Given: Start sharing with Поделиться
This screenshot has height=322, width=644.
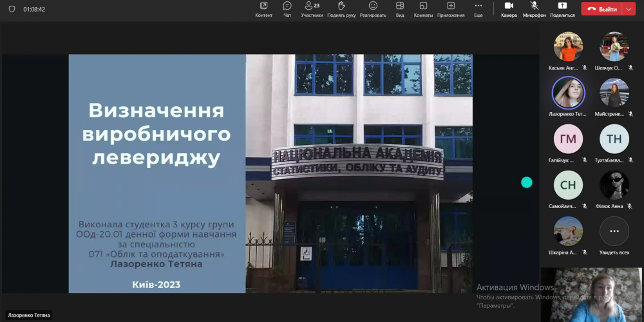Looking at the screenshot, I should [x=562, y=9].
